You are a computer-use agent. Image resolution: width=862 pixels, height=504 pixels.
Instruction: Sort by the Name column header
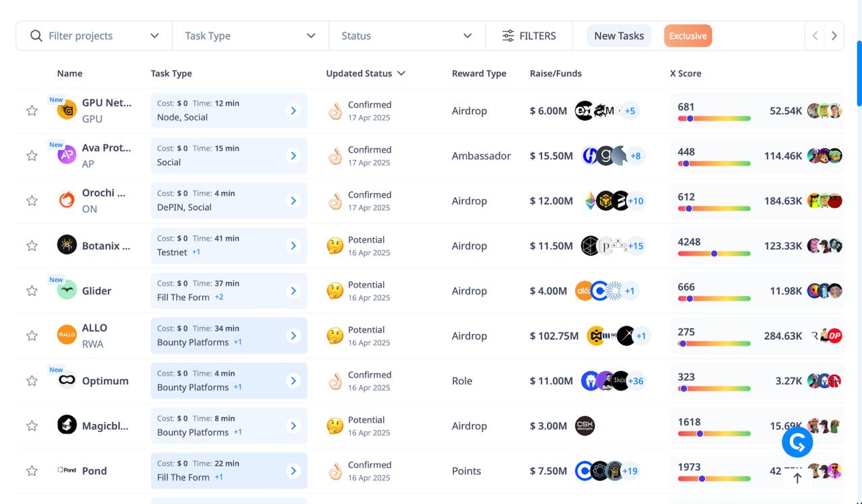click(x=69, y=73)
